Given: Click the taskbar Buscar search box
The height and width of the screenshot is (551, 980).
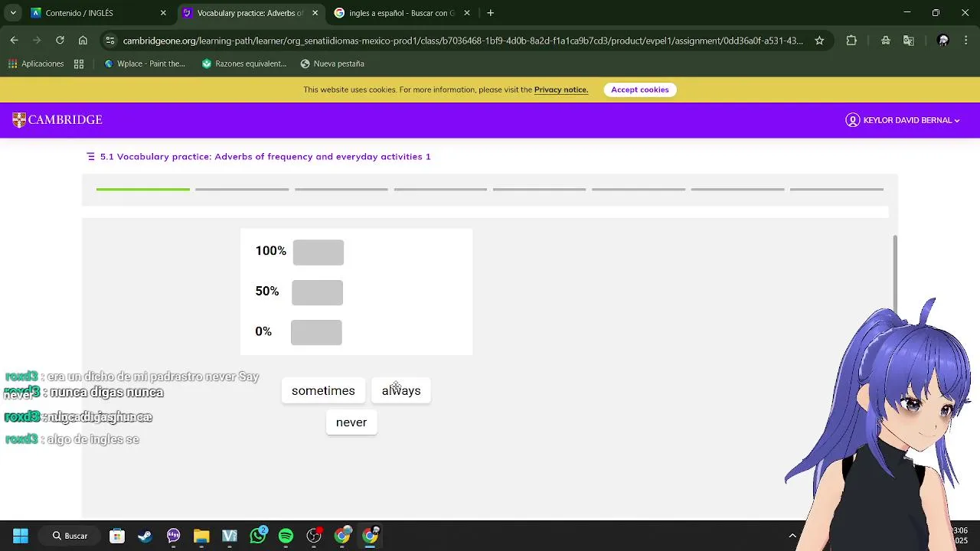Looking at the screenshot, I should pos(70,536).
